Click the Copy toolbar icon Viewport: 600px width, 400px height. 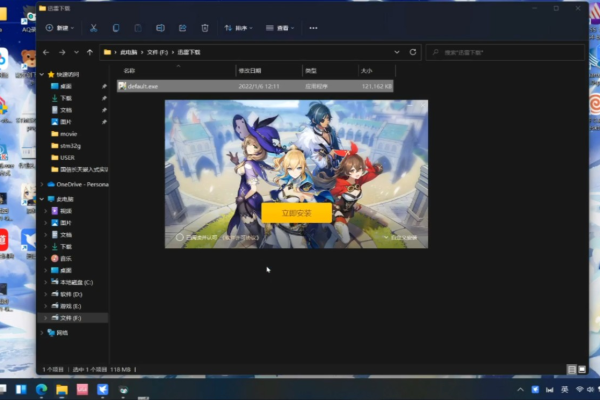pos(116,28)
